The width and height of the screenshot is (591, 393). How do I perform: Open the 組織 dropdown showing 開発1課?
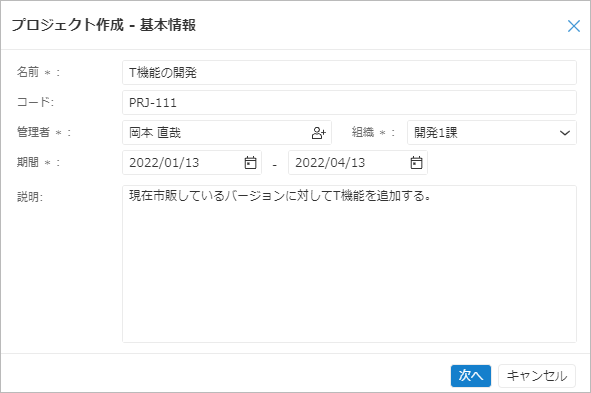point(491,133)
